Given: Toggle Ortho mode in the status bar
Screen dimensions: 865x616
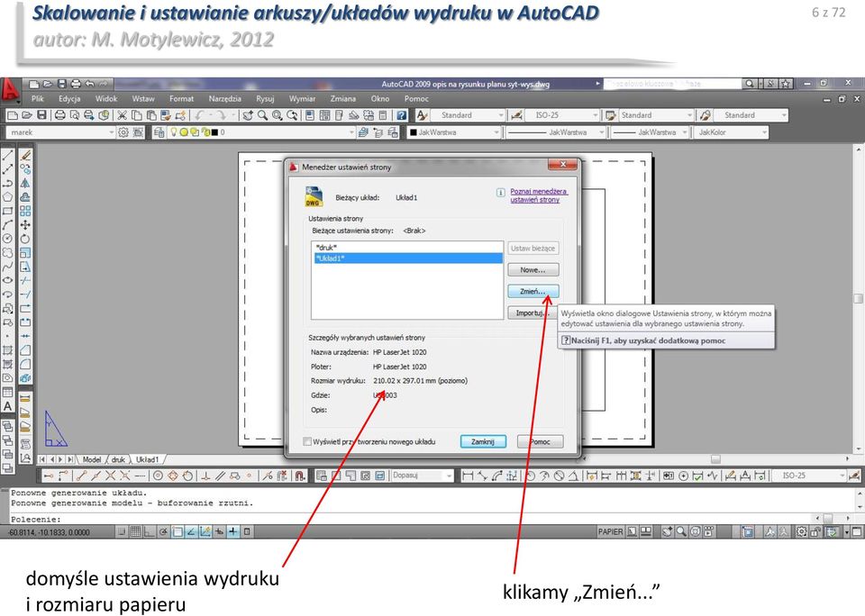Looking at the screenshot, I should coord(149,531).
